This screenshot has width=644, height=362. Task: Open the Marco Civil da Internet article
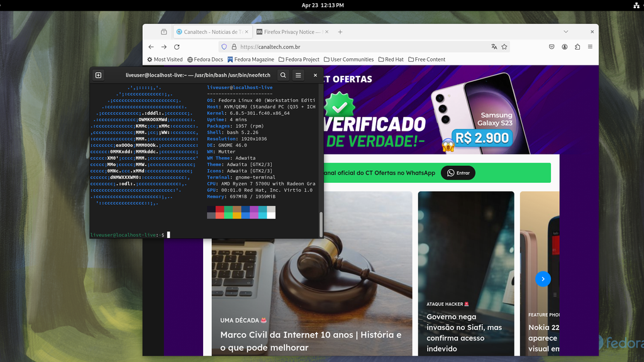(x=311, y=335)
